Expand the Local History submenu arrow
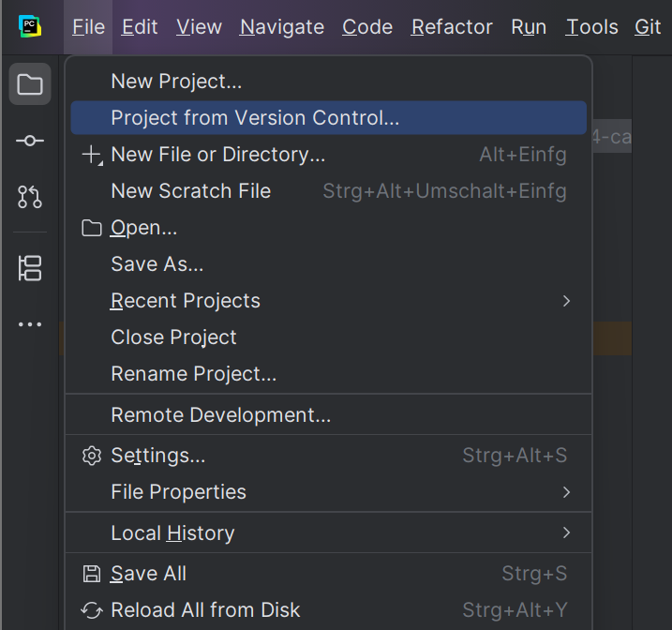 tap(566, 532)
